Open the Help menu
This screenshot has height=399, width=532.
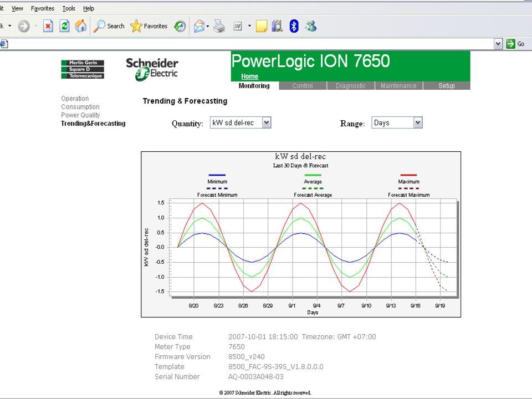click(89, 8)
